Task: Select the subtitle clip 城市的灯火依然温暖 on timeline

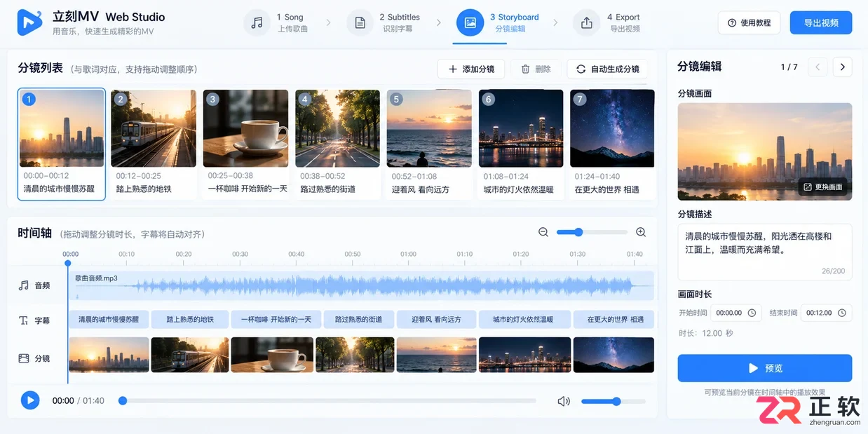Action: click(x=523, y=320)
